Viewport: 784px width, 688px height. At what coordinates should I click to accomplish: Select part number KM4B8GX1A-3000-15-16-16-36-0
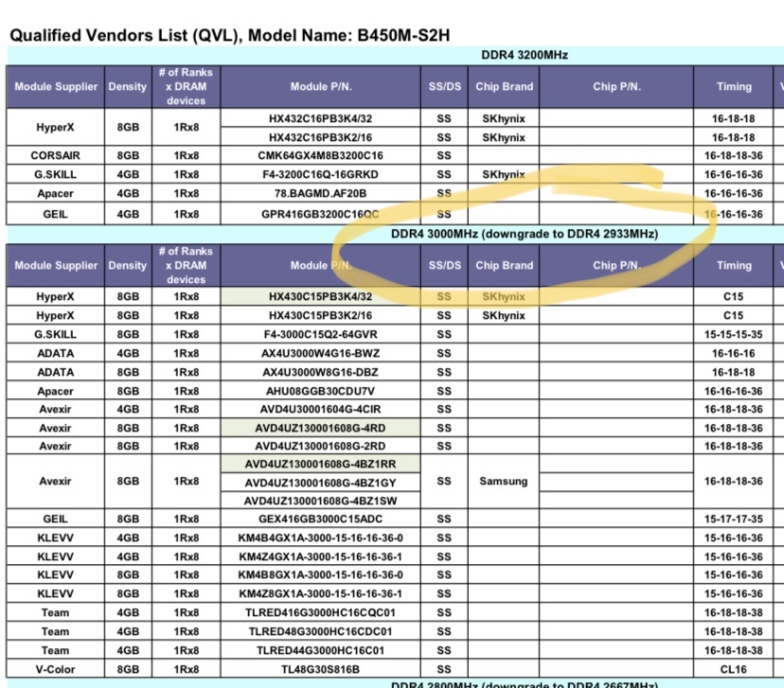(320, 575)
